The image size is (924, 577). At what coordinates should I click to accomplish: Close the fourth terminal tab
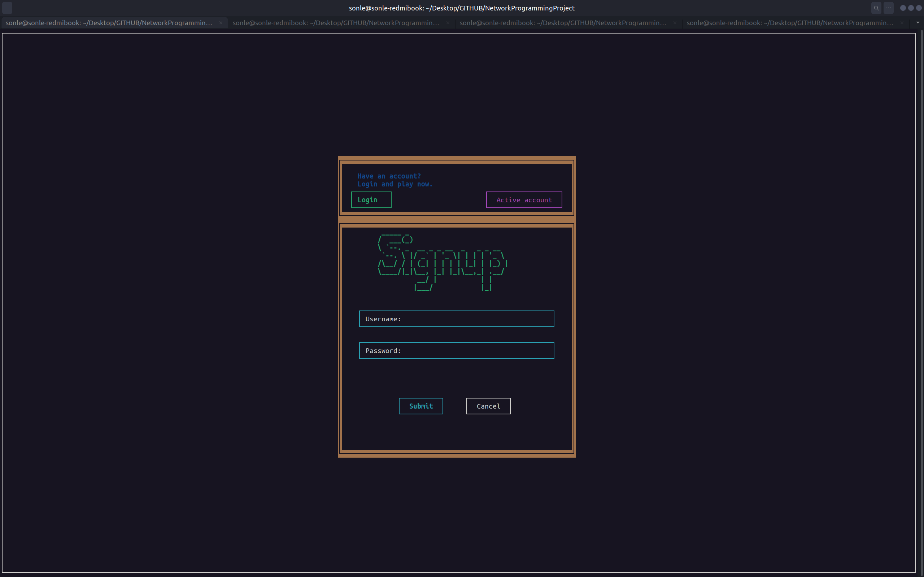pos(902,23)
